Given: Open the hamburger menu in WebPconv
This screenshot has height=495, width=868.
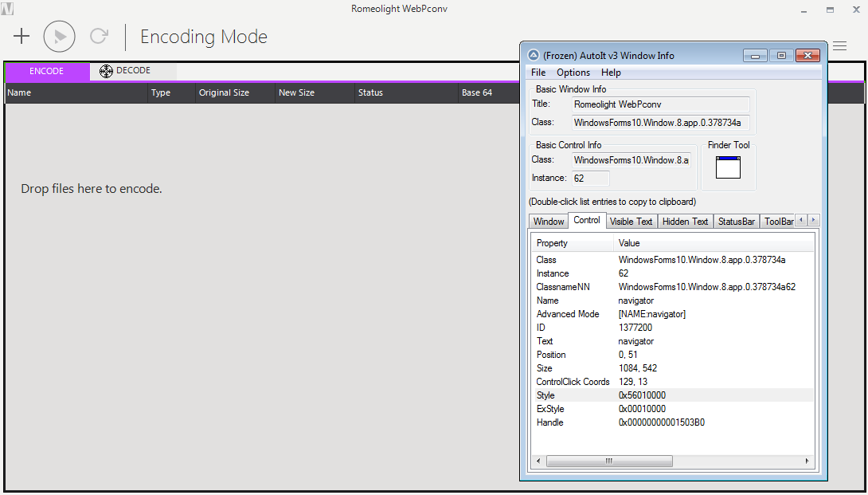Looking at the screenshot, I should (840, 46).
